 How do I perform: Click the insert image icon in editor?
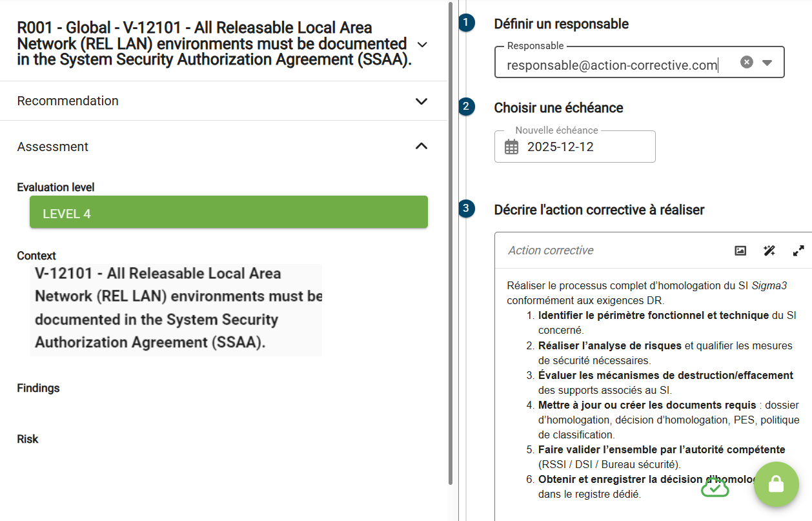tap(740, 250)
